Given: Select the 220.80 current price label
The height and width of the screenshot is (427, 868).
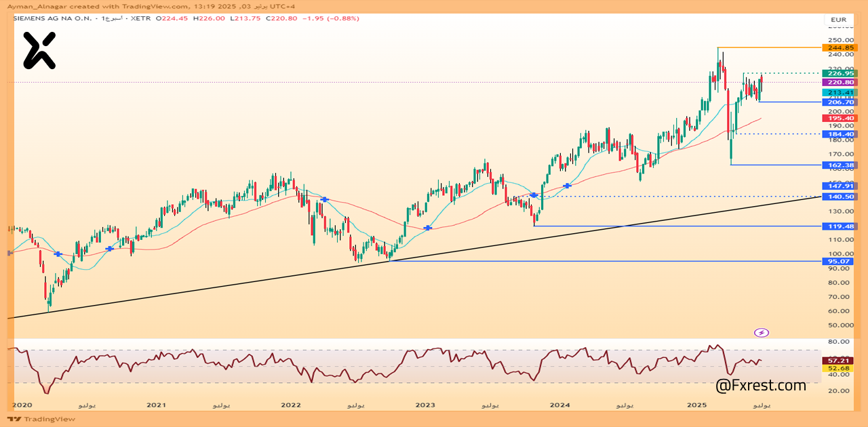Looking at the screenshot, I should [x=840, y=82].
